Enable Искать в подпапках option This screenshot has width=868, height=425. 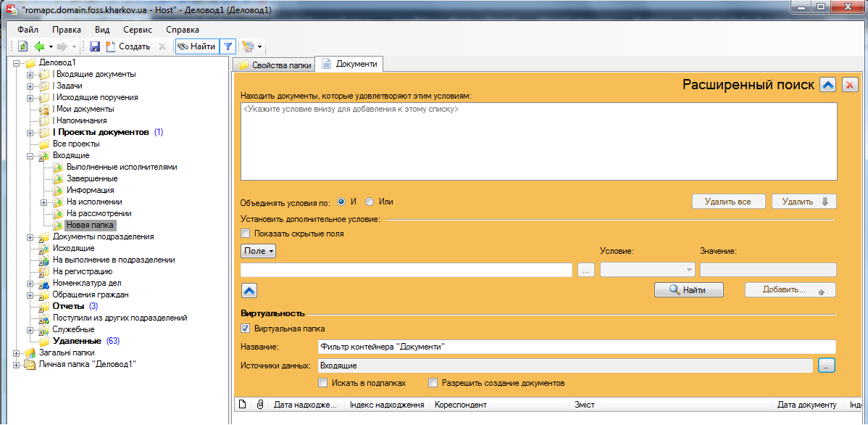322,382
